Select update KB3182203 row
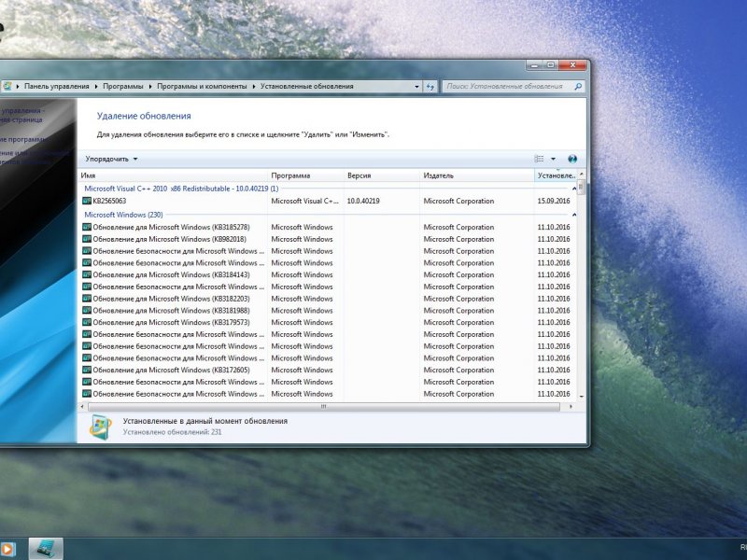 (328, 299)
